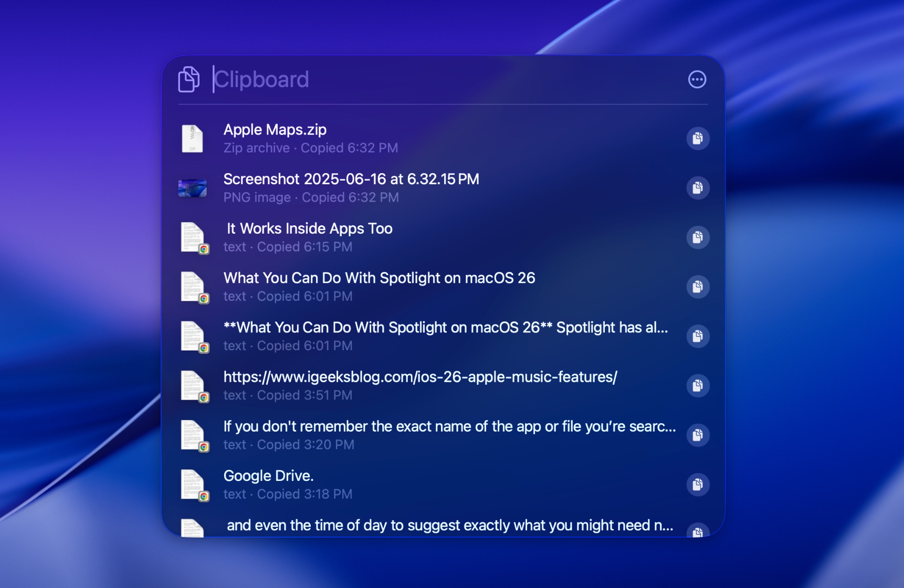Screen dimensions: 904x588
Task: Copy Apple Maps.zip using its copy button
Action: pyautogui.click(x=698, y=138)
